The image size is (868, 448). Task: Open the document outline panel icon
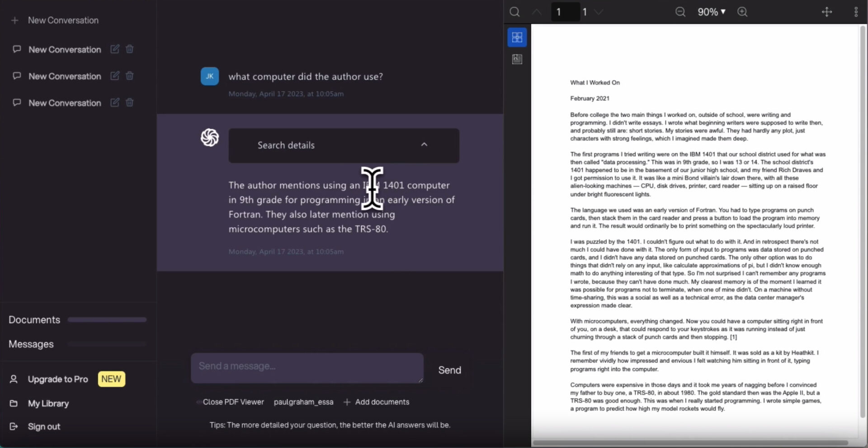point(517,59)
